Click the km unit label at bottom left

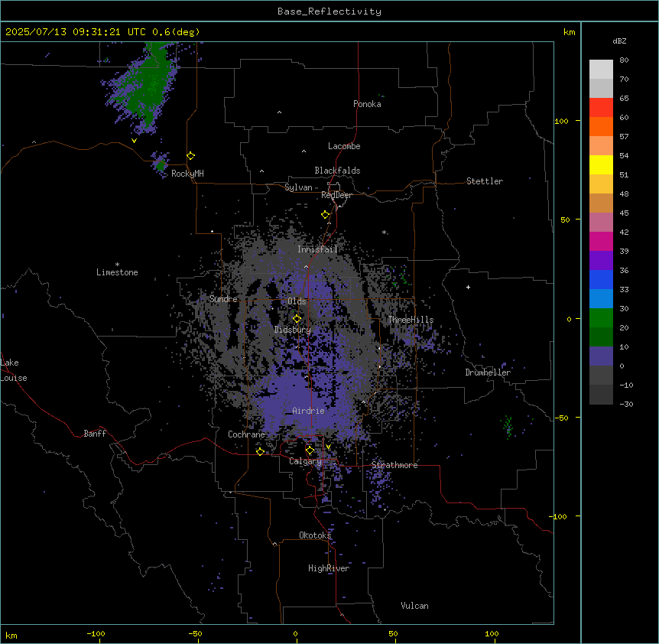(11, 636)
